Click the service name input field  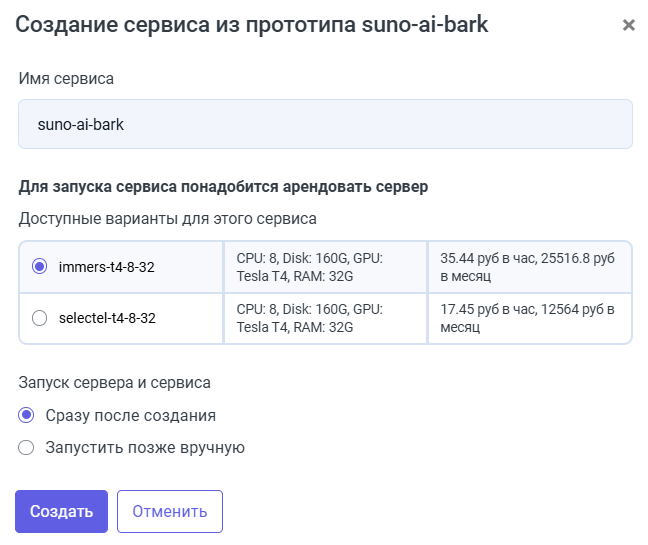(325, 124)
